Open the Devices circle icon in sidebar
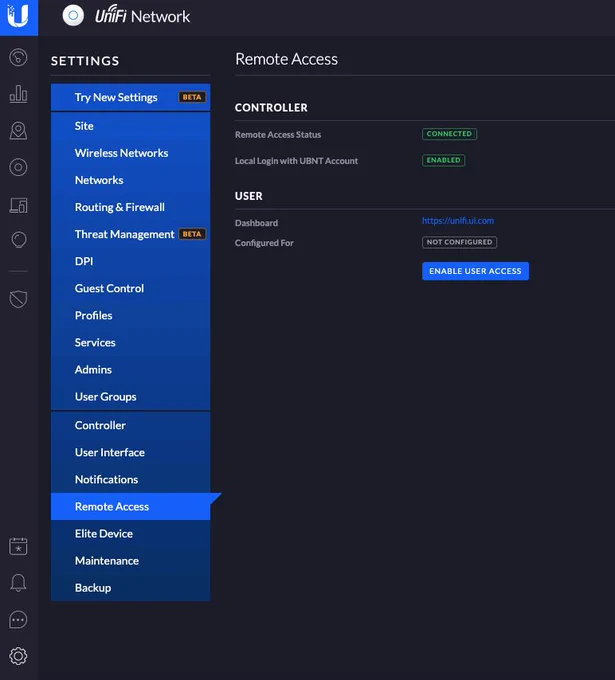Screen dimensions: 615x680 tap(18, 167)
